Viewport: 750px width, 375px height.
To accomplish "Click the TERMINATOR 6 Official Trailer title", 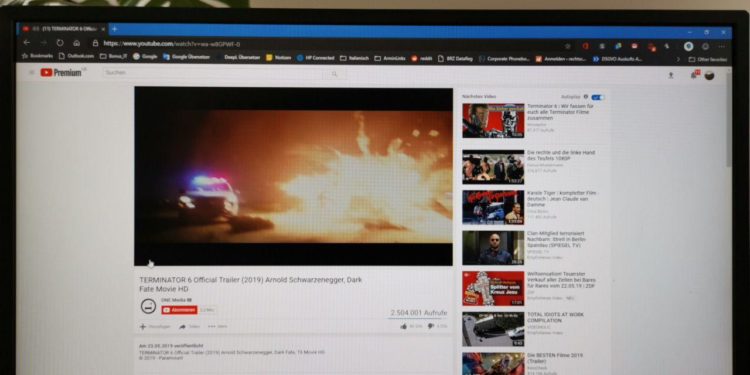I will (x=251, y=284).
